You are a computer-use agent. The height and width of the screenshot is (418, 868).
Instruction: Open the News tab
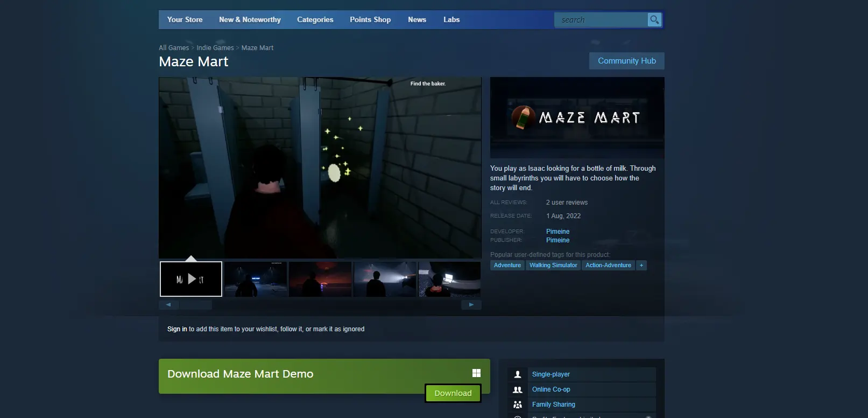click(417, 19)
